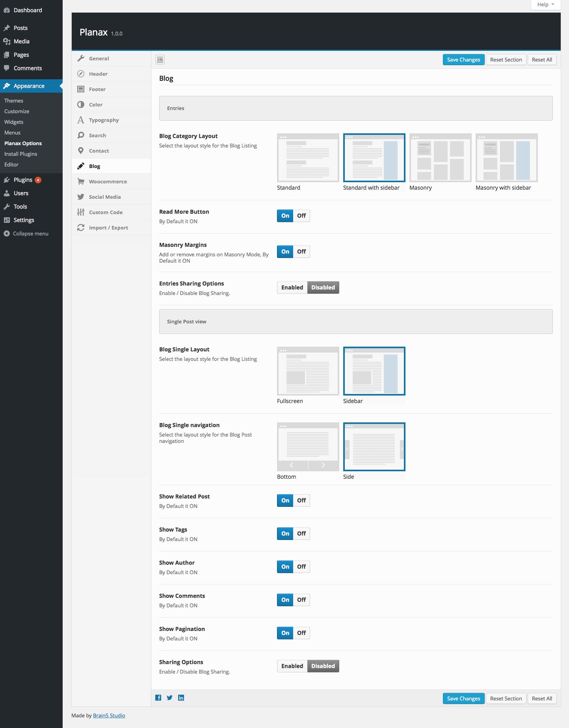Open the Typography section icon
The height and width of the screenshot is (728, 569).
click(x=81, y=120)
